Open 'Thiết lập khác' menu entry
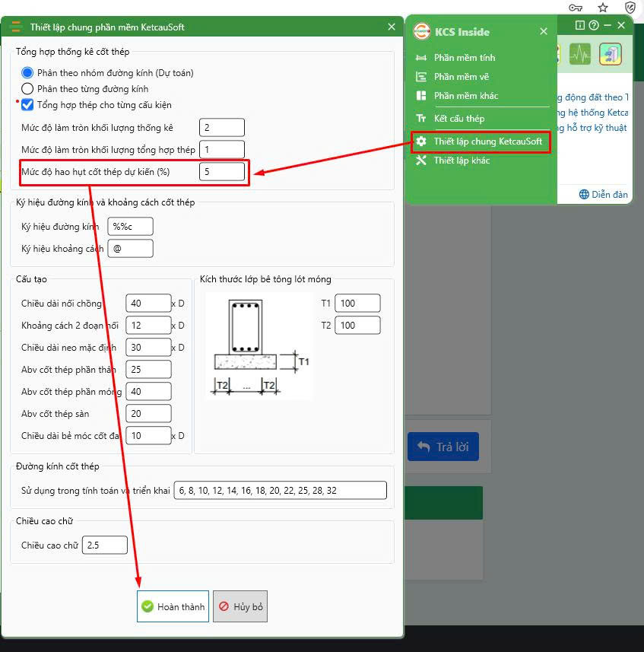The height and width of the screenshot is (652, 644). [462, 161]
